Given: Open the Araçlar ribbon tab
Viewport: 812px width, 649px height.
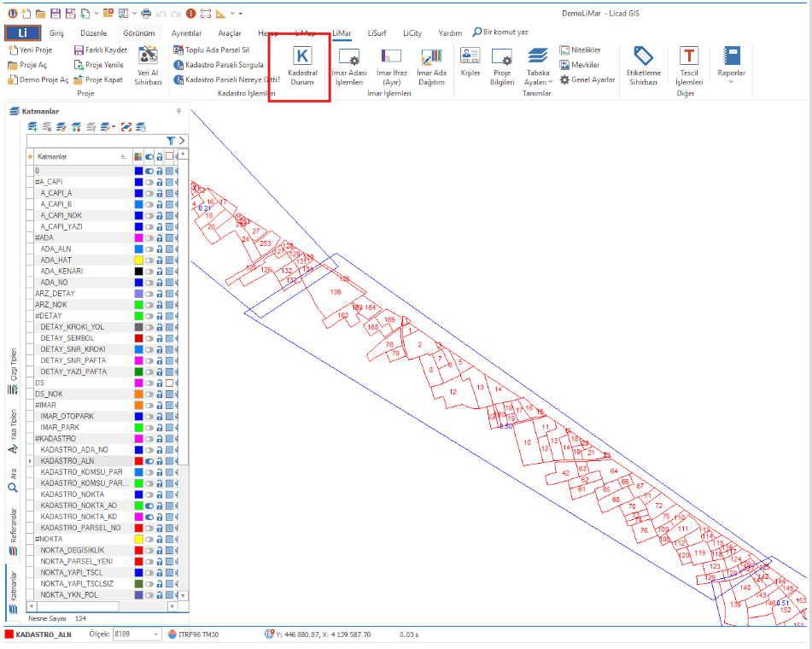Looking at the screenshot, I should pyautogui.click(x=230, y=32).
